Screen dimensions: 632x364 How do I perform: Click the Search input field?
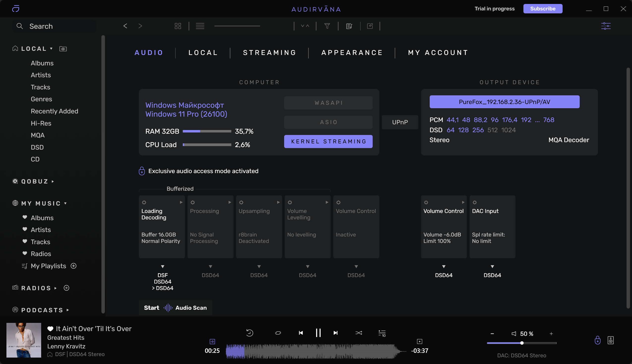54,26
